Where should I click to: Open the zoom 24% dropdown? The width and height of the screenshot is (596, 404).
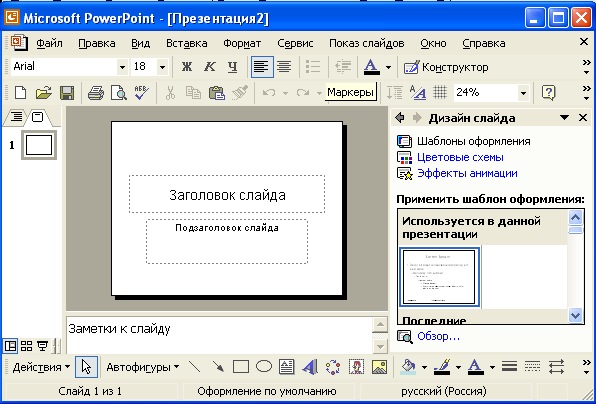[523, 93]
